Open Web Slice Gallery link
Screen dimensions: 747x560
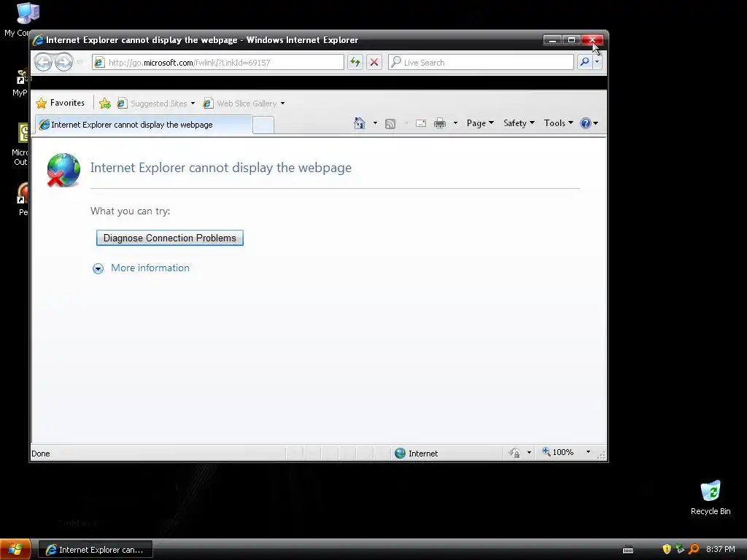240,104
